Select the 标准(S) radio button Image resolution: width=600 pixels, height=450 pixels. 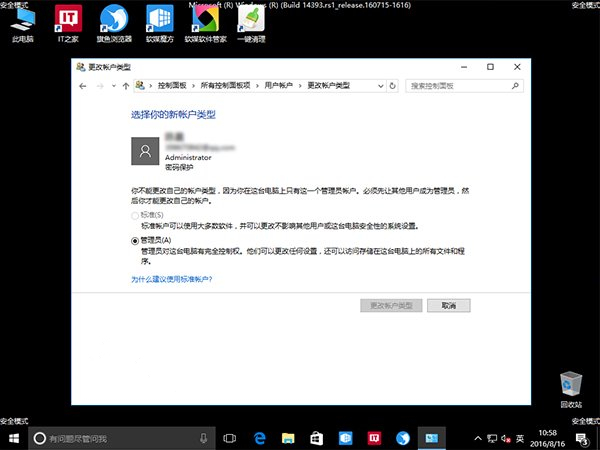(136, 216)
